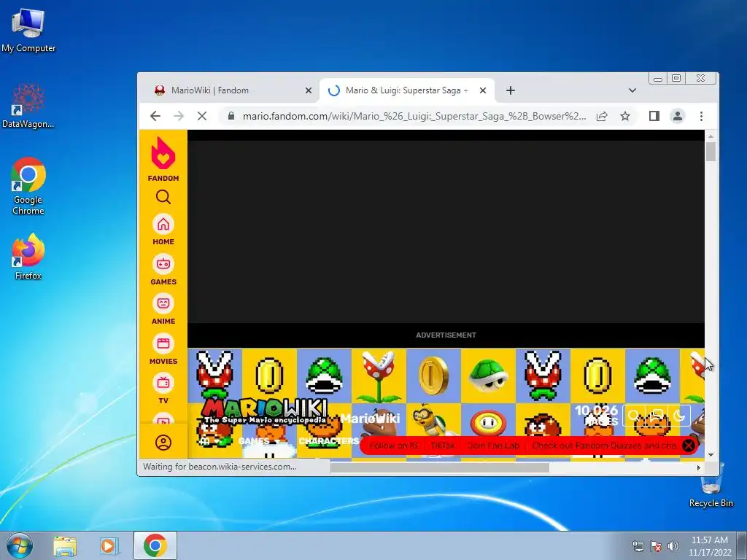Go back to the previous page
747x560 pixels.
coord(155,116)
